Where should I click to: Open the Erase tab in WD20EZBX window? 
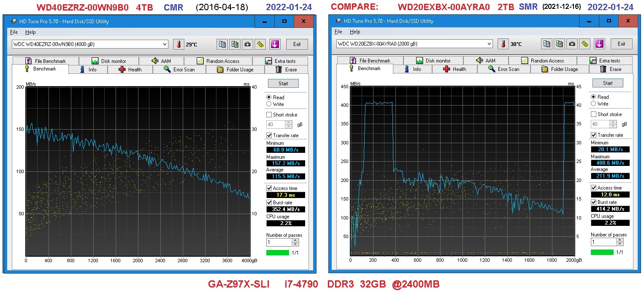[x=611, y=69]
